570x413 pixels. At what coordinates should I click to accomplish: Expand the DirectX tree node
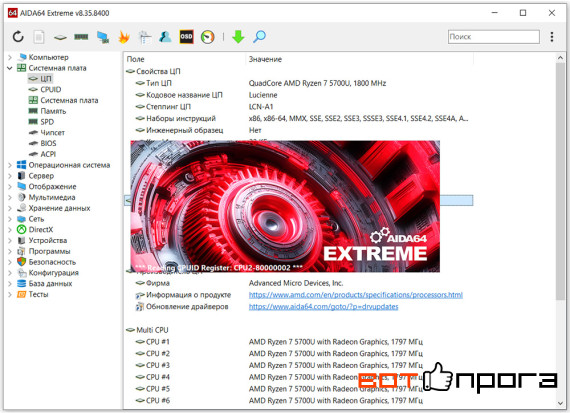[x=10, y=230]
